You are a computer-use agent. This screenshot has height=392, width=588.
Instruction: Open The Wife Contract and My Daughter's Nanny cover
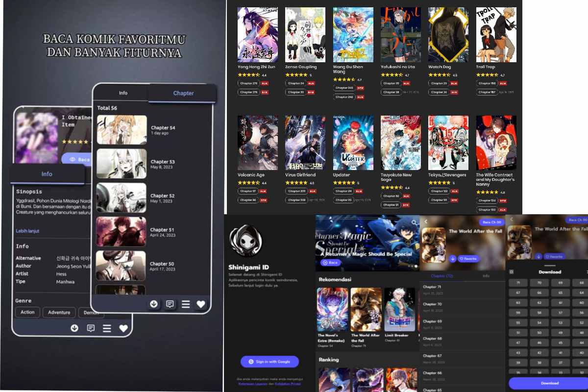(496, 143)
